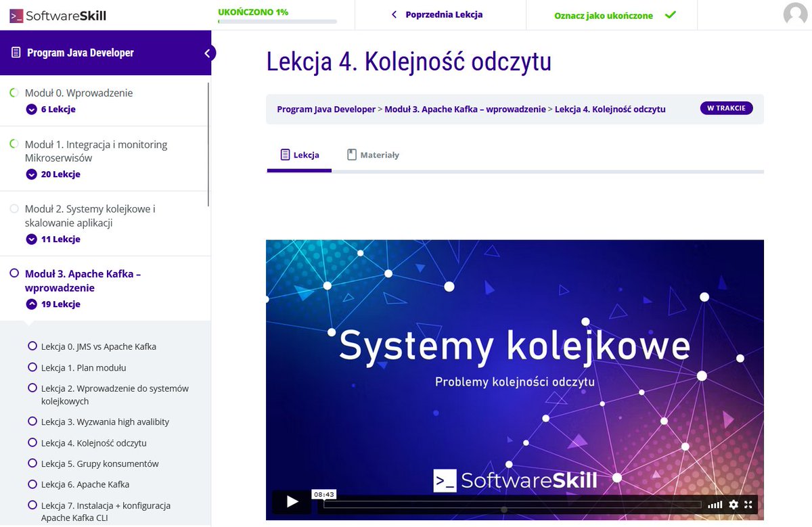812x527 pixels.
Task: Expand the 6 Lekcje list of Moduł 0
Action: coord(51,110)
